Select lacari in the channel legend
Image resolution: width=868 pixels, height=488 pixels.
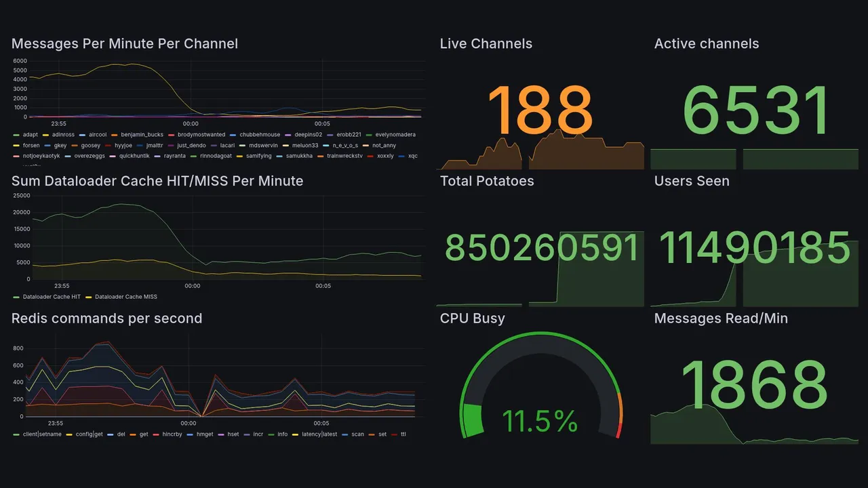222,146
